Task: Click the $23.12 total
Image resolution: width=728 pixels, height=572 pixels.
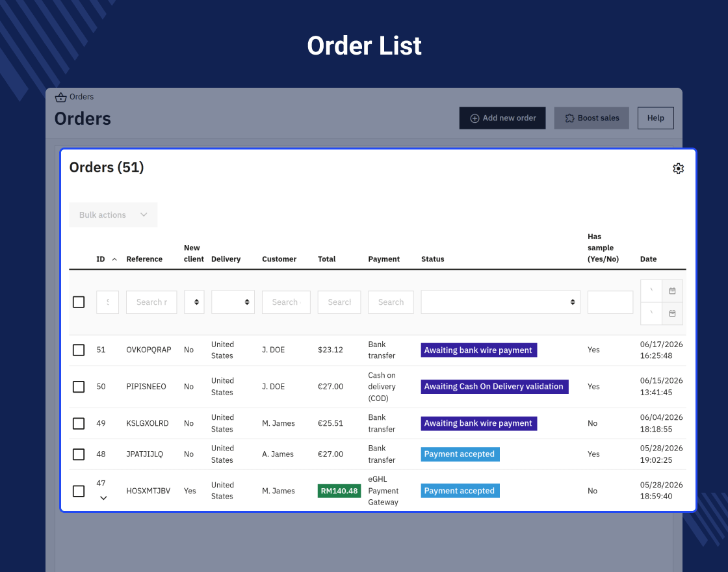Action: pyautogui.click(x=331, y=350)
